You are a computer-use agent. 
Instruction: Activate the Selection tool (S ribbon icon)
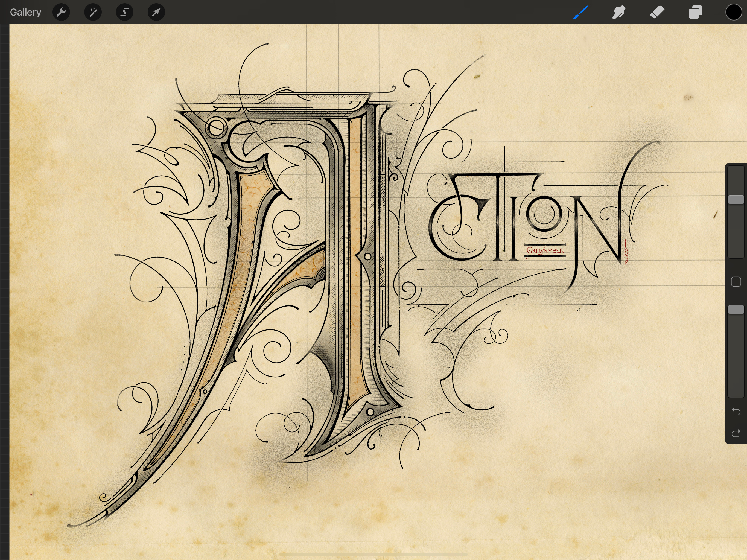125,13
